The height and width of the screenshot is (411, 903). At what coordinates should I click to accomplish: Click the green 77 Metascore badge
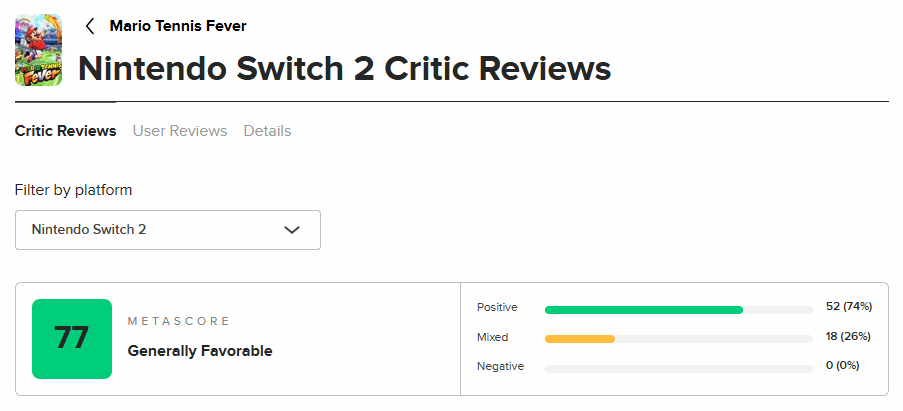tap(72, 339)
